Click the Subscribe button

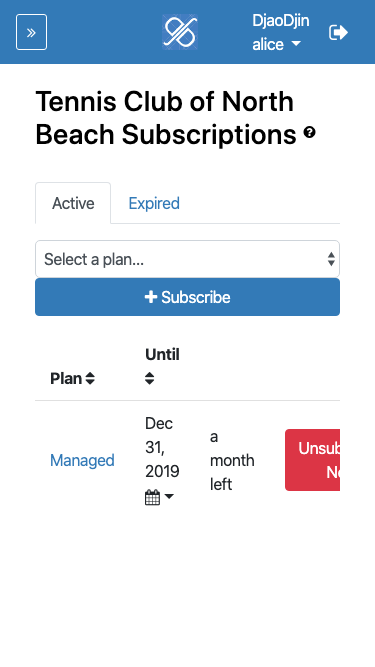click(188, 297)
